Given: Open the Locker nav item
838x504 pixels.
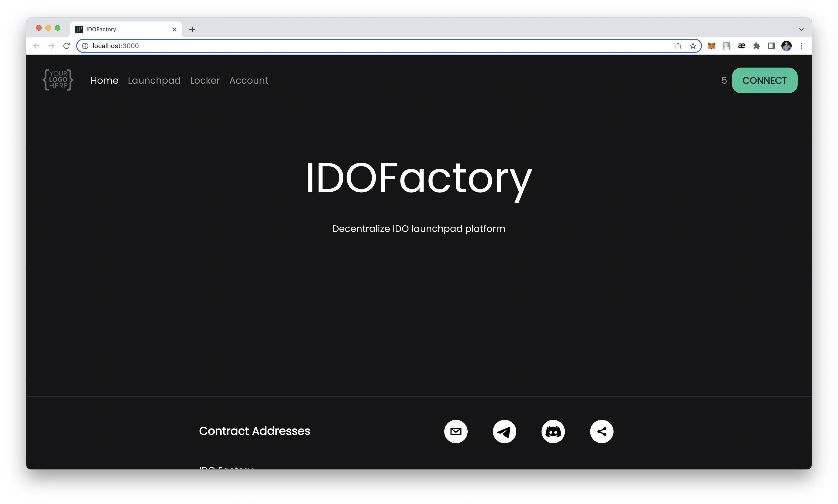Looking at the screenshot, I should pos(205,80).
